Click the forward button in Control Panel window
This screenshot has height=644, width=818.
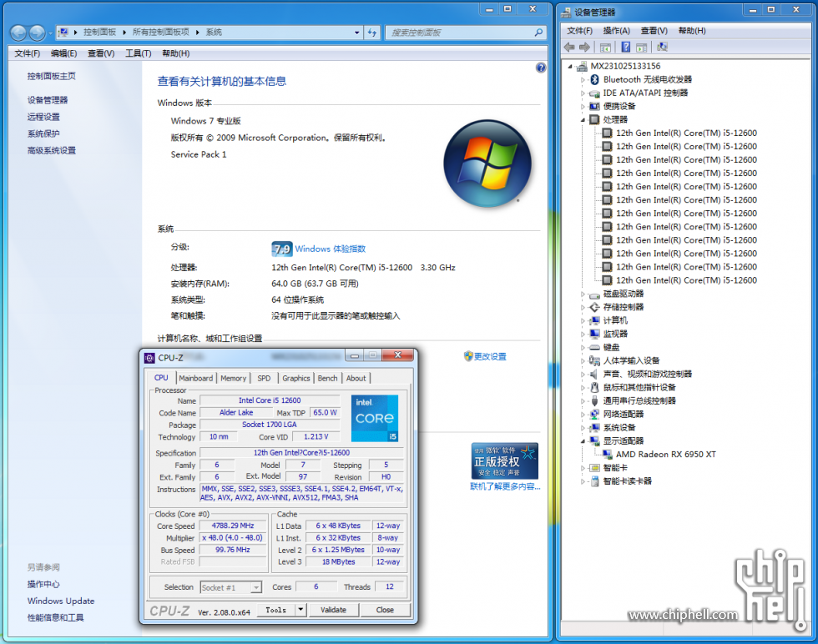click(37, 33)
